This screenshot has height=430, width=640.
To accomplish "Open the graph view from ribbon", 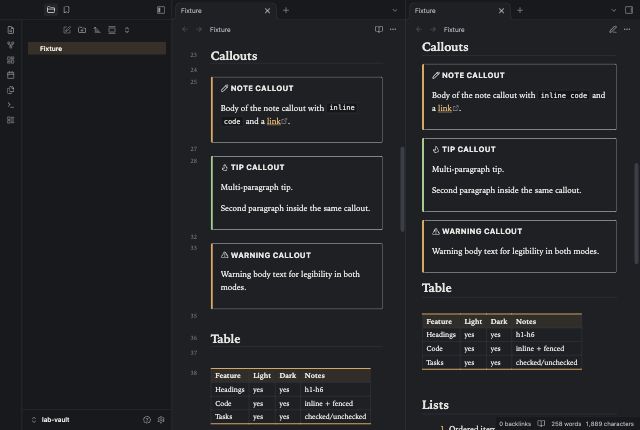I will click(x=11, y=45).
